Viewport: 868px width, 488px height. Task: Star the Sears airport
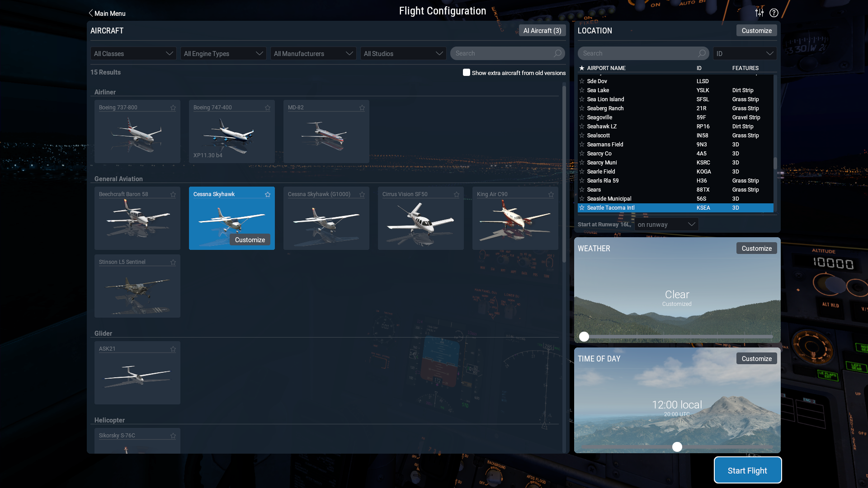582,190
